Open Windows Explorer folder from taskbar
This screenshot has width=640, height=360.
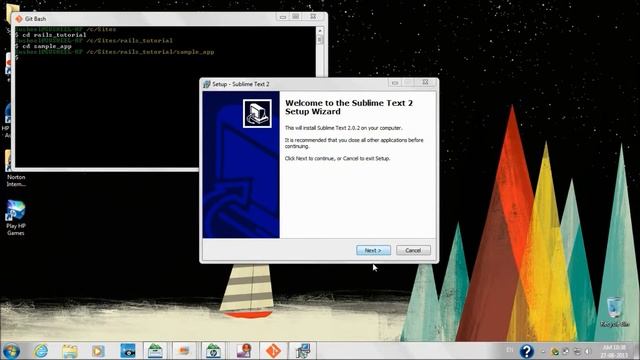(69, 351)
